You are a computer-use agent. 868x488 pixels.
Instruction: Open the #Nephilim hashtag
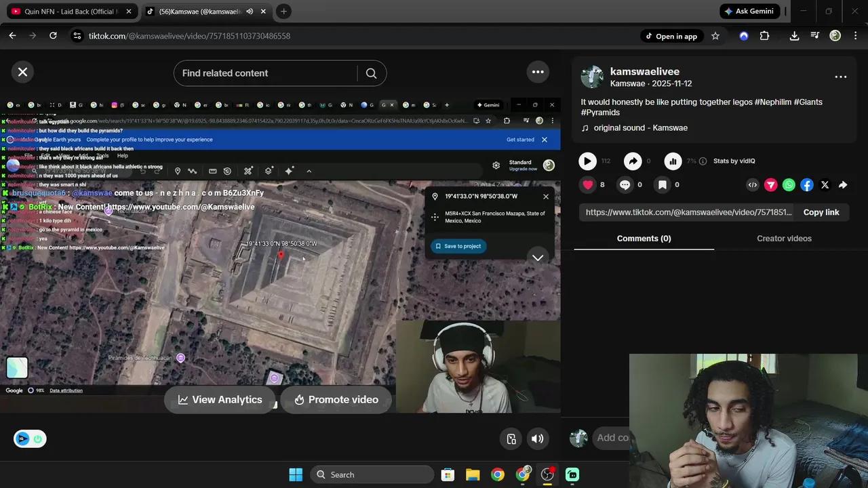tap(772, 102)
